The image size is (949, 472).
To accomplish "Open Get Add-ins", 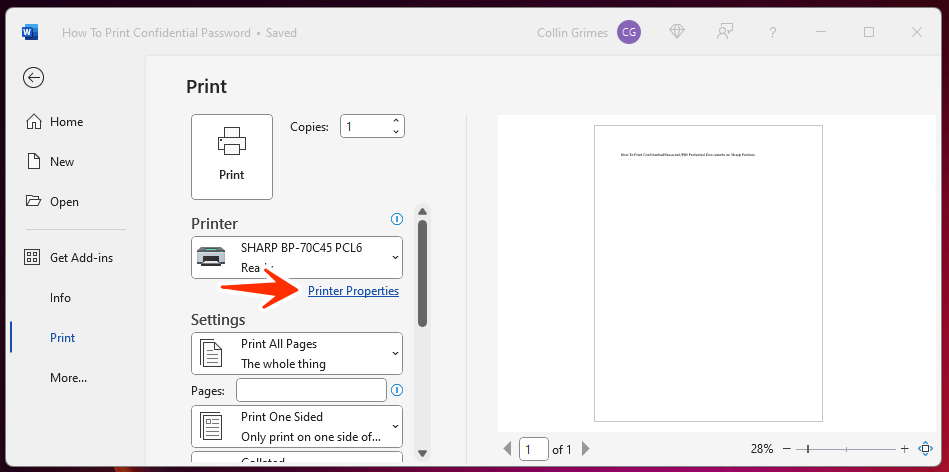I will point(68,258).
